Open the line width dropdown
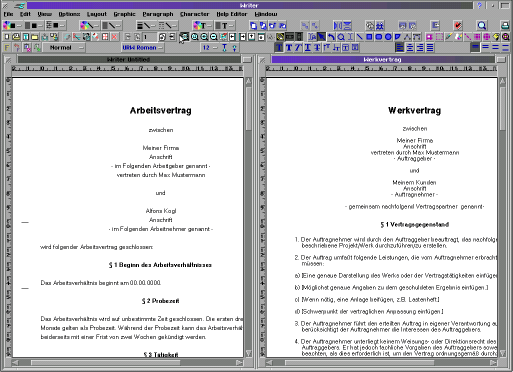 point(146,25)
